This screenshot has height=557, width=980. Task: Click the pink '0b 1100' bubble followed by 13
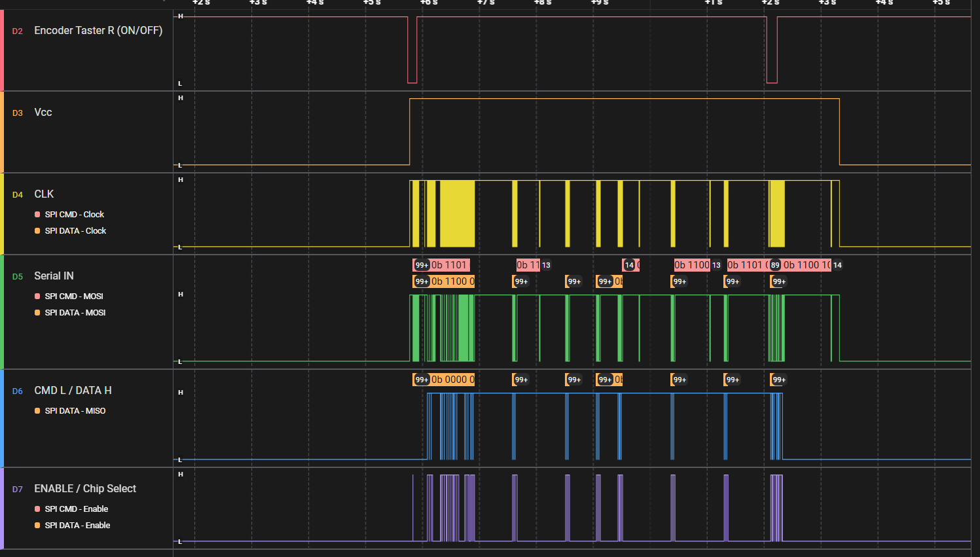coord(692,265)
